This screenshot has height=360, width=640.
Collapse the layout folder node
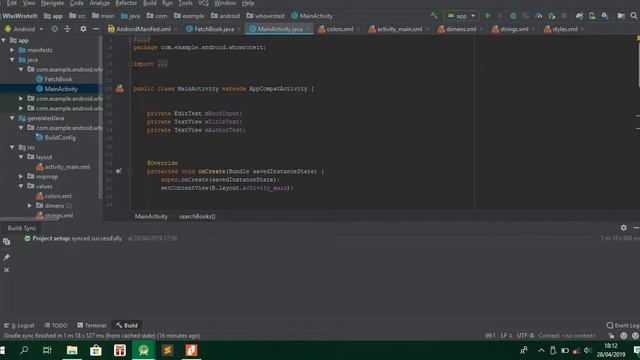point(21,157)
